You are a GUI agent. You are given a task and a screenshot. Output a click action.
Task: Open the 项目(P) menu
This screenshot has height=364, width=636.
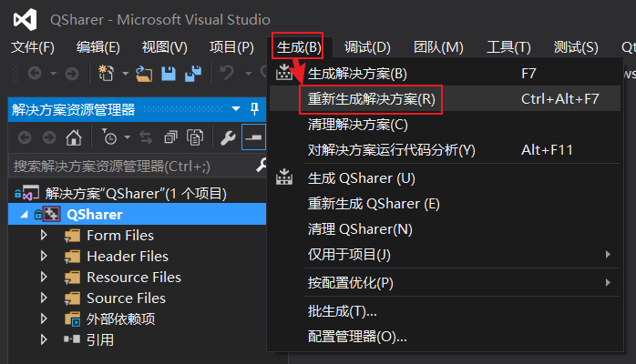(231, 47)
